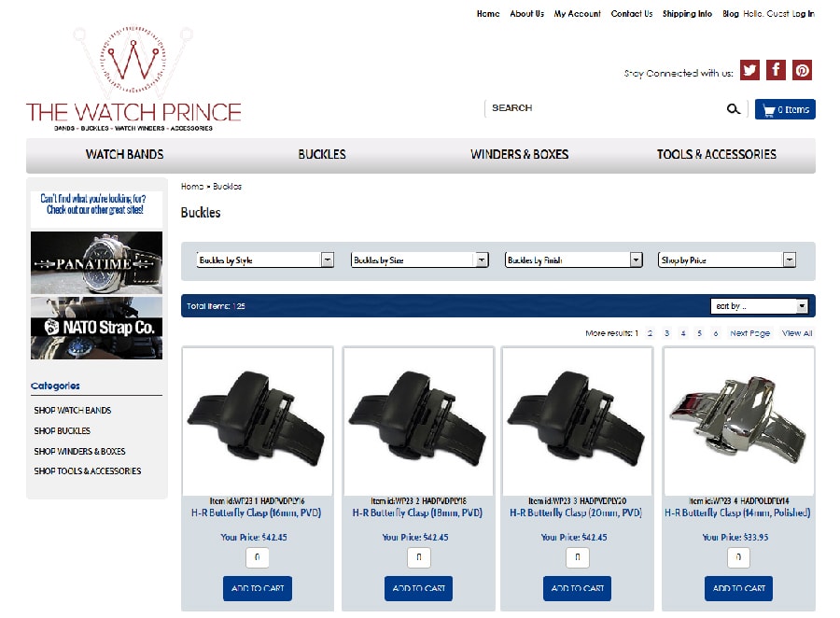The width and height of the screenshot is (840, 618).
Task: Open the shopping cart with 0 items
Action: coord(785,109)
